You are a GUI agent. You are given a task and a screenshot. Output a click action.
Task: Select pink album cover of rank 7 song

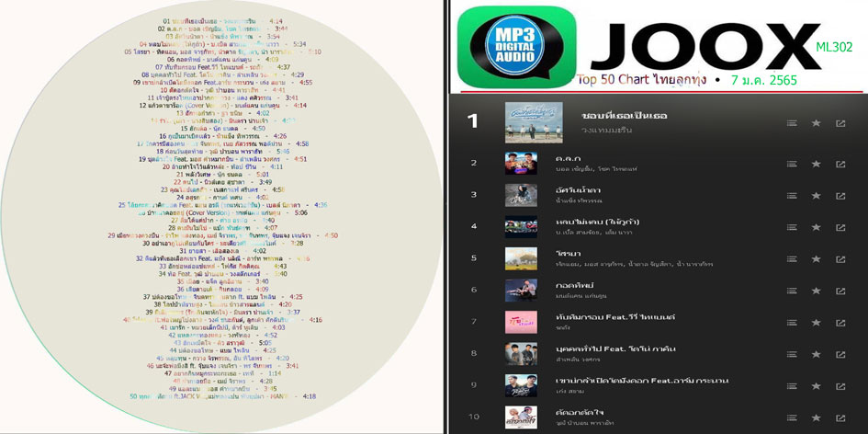click(521, 322)
